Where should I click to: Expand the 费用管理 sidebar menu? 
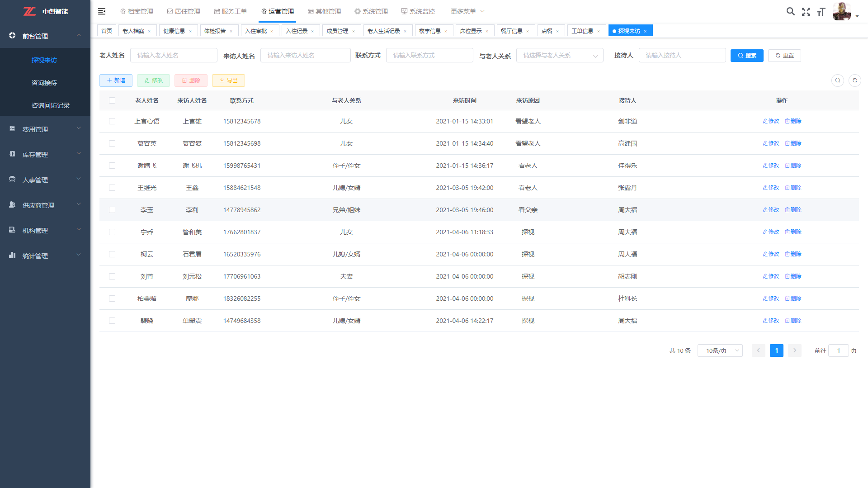pos(45,129)
